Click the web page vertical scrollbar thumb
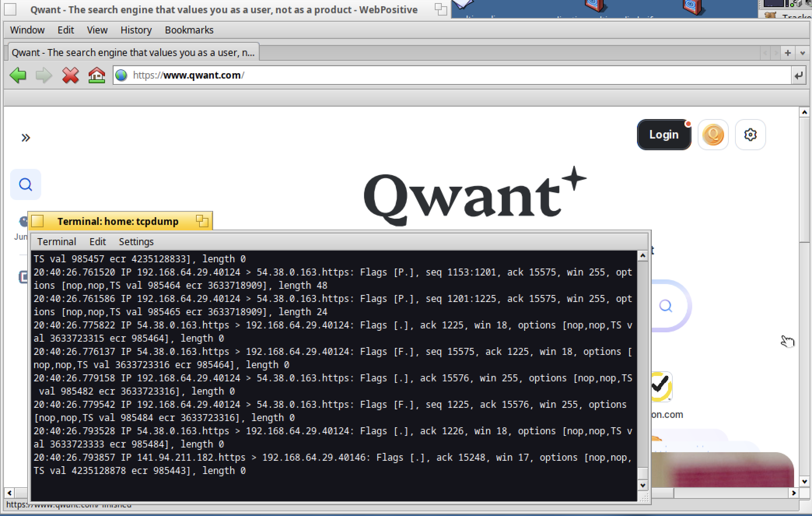The image size is (812, 516). (x=804, y=180)
